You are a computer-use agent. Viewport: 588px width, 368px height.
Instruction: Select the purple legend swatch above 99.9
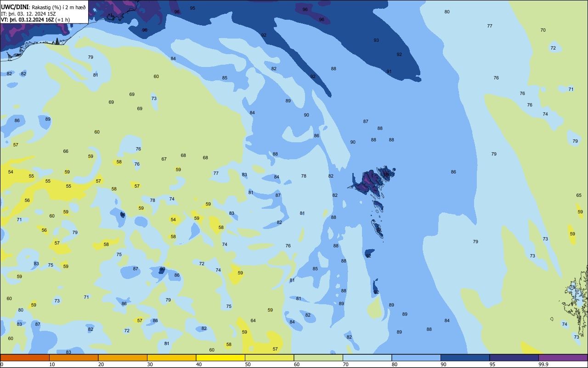pos(563,357)
